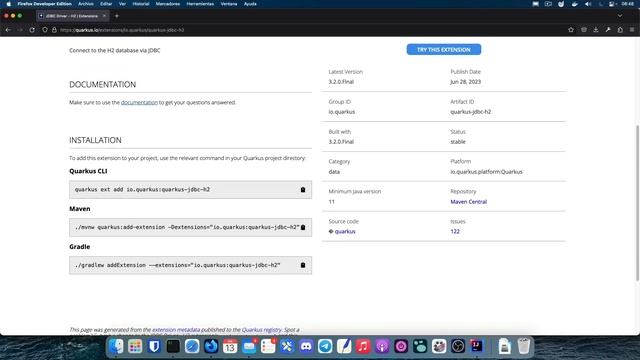This screenshot has width=640, height=360.
Task: Open the Trash in the Dock
Action: click(524, 347)
